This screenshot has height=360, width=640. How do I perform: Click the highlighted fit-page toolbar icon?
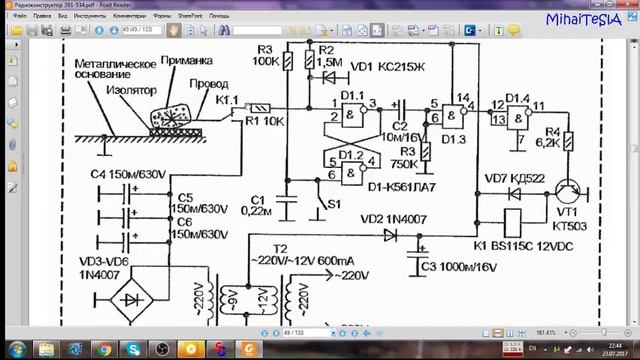tap(377, 31)
